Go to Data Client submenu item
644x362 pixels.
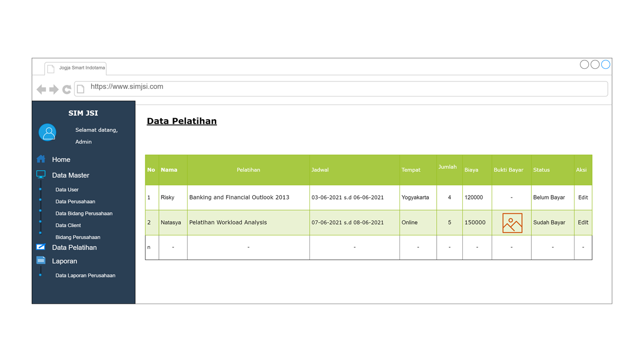click(x=68, y=225)
